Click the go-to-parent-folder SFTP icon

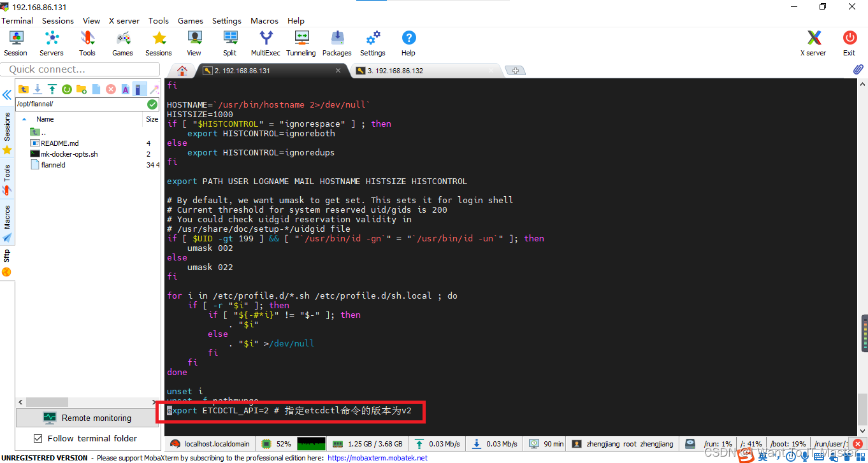click(24, 89)
